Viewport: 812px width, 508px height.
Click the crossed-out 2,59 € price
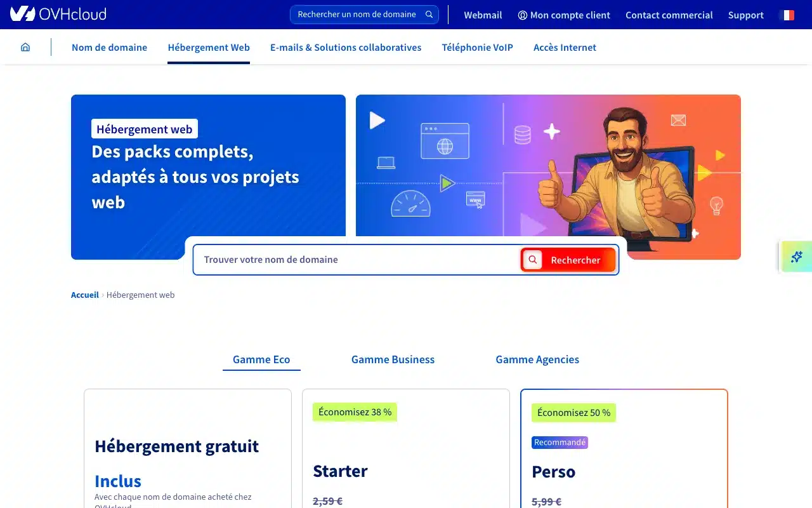point(327,501)
